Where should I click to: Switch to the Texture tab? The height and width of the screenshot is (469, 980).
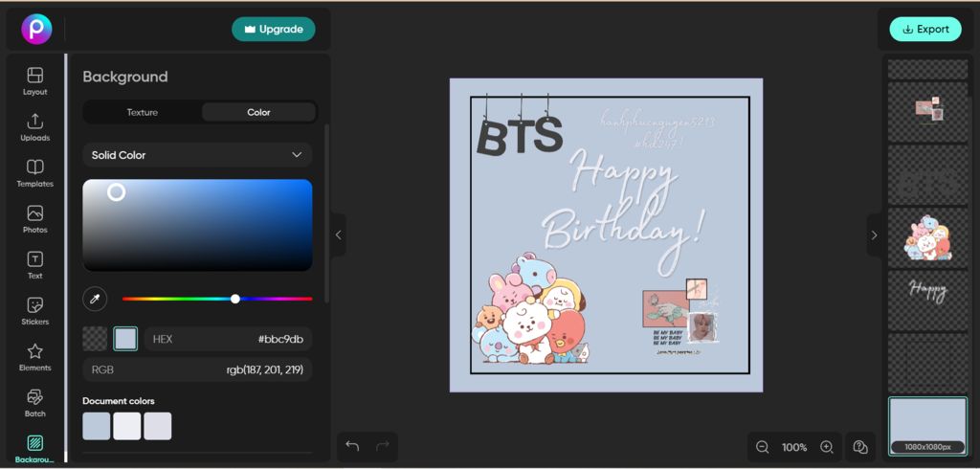pos(143,113)
